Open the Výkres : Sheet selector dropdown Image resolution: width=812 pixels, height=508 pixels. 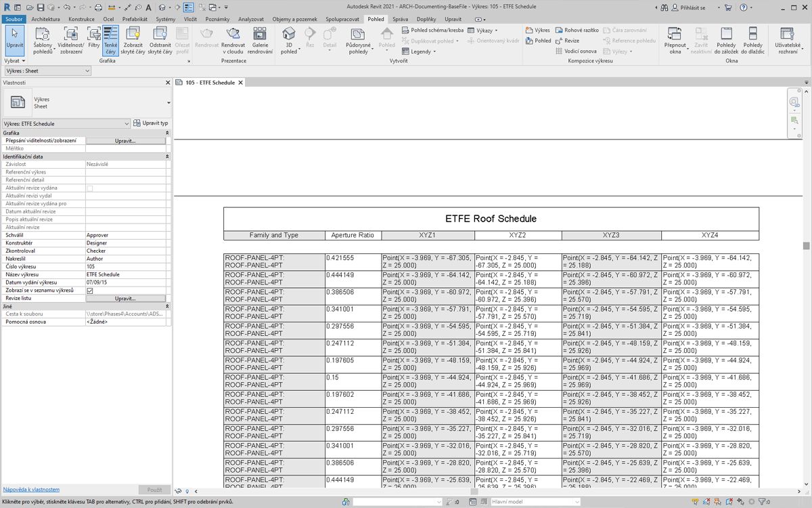coord(47,71)
